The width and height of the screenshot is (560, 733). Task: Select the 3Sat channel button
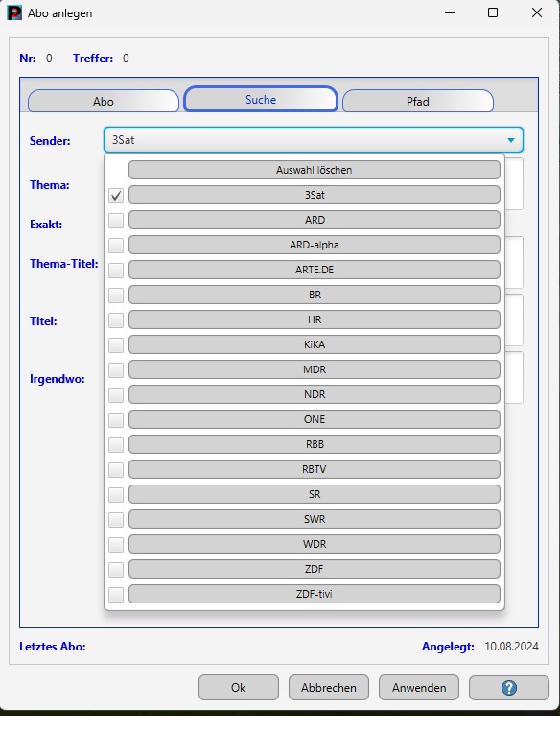tap(315, 195)
